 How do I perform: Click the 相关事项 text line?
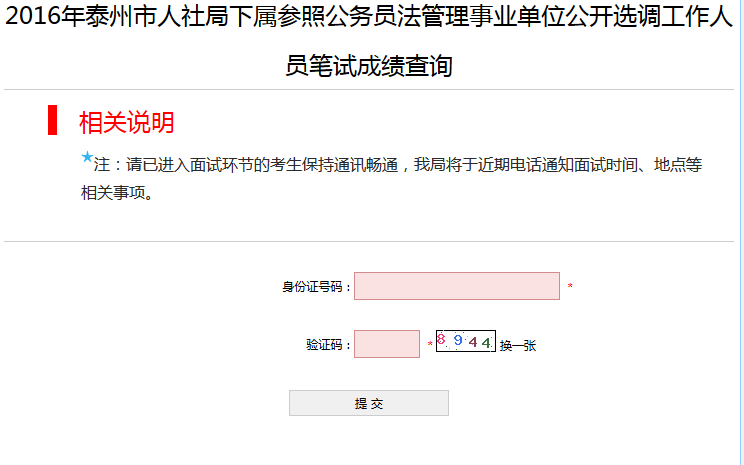click(x=116, y=193)
